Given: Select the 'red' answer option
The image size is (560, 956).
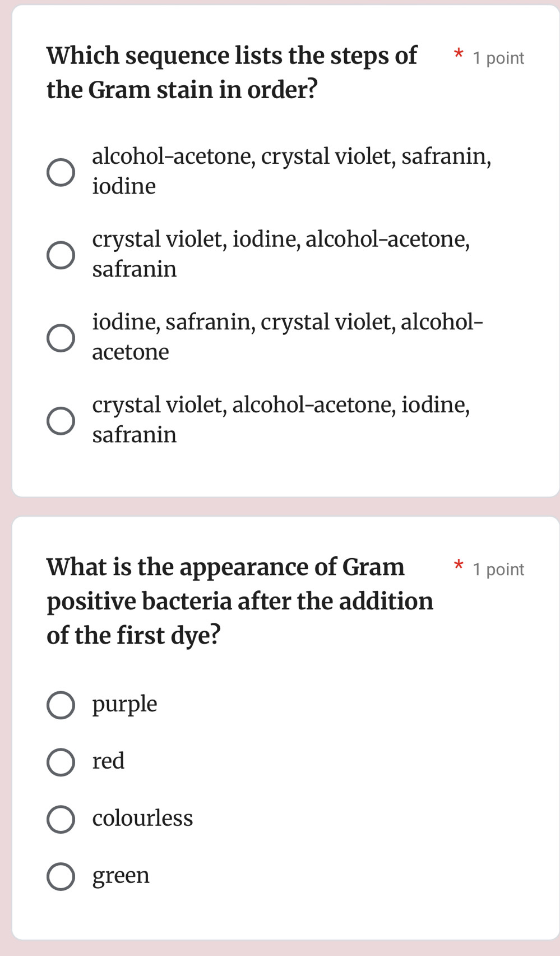Looking at the screenshot, I should tap(61, 763).
